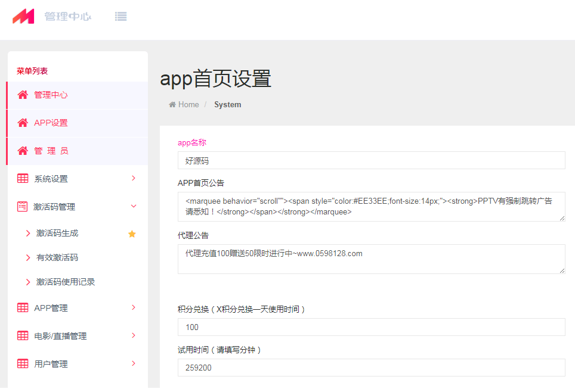Click the app名称 input field
Viewport: 575px width, 392px height.
coord(371,160)
